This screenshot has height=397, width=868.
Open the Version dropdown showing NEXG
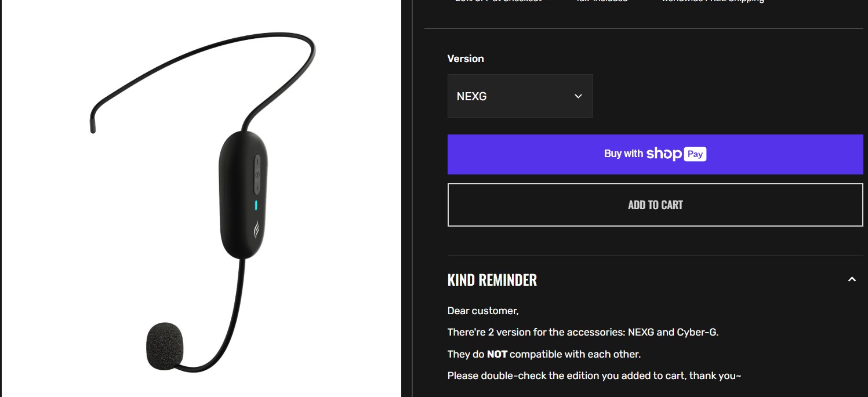click(x=520, y=96)
